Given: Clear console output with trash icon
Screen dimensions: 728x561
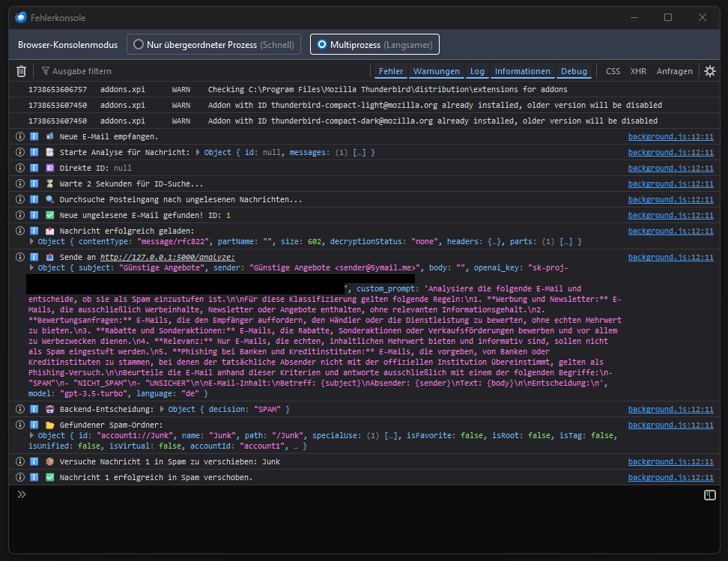Looking at the screenshot, I should point(21,71).
